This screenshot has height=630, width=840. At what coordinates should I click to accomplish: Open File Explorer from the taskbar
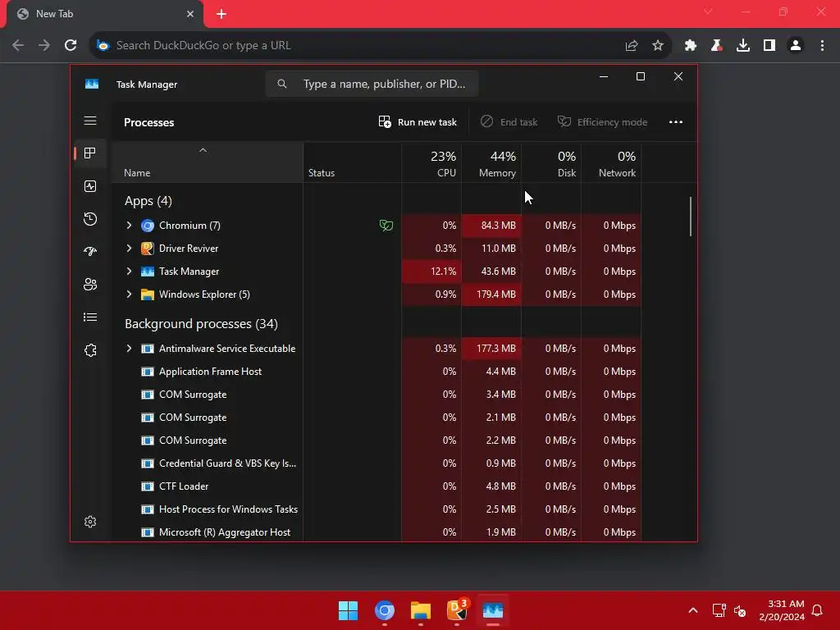click(421, 610)
